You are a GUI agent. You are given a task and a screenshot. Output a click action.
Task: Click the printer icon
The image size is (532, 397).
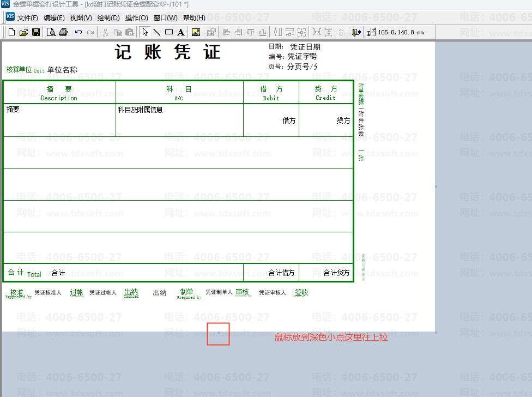[x=63, y=32]
